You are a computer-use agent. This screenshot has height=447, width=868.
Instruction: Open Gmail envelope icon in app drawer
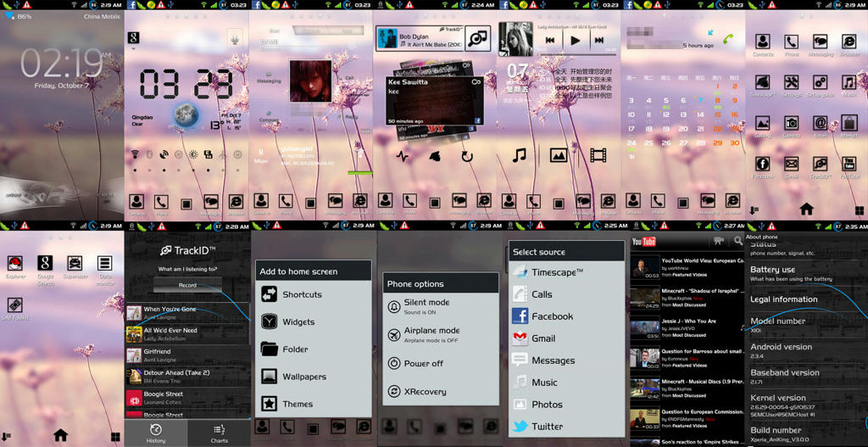pos(791,164)
